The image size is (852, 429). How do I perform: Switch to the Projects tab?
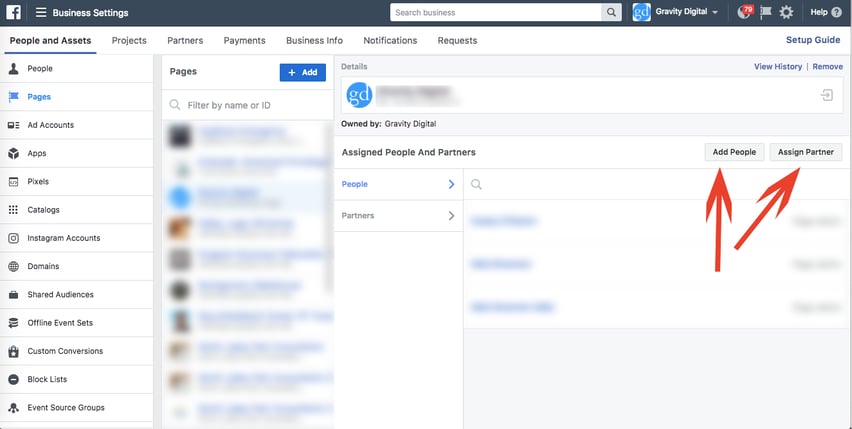[129, 40]
